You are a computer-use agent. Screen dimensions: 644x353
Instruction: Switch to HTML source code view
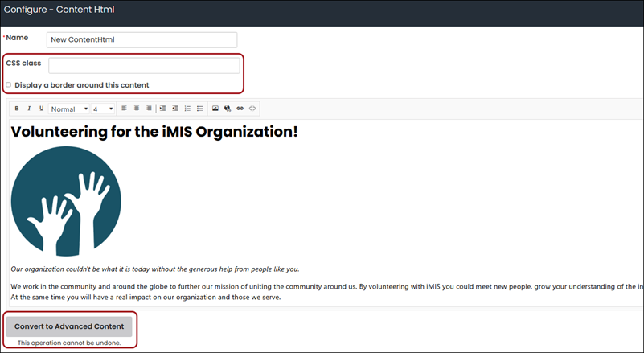[252, 109]
